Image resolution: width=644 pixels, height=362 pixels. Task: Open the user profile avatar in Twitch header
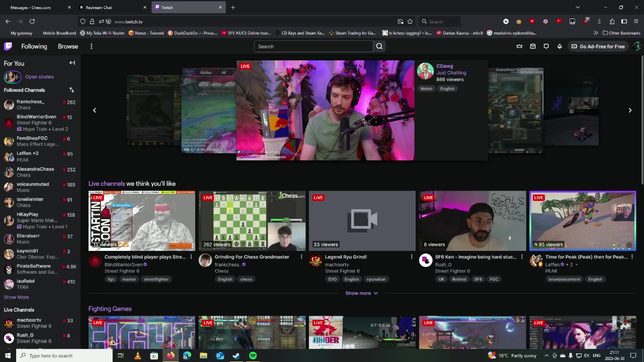coord(637,46)
